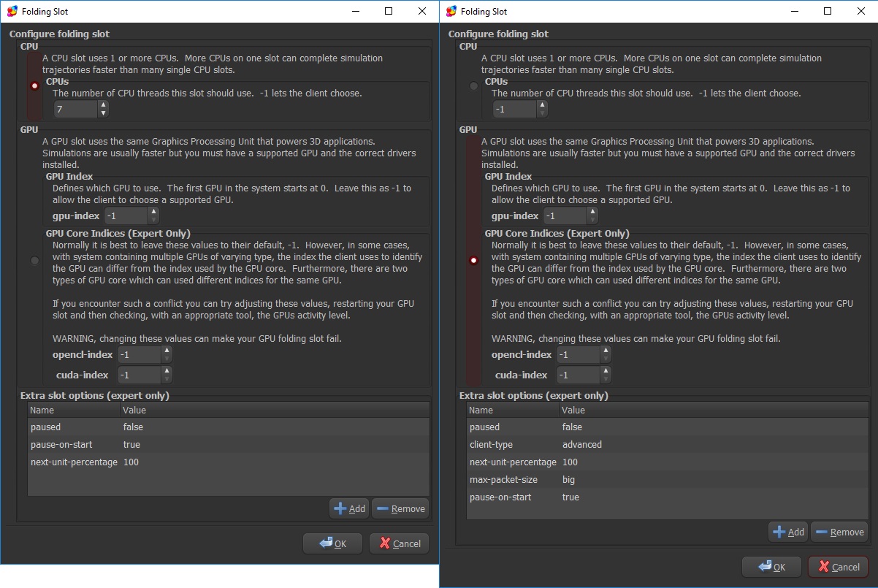Select GPU slot radio in left window

34,261
